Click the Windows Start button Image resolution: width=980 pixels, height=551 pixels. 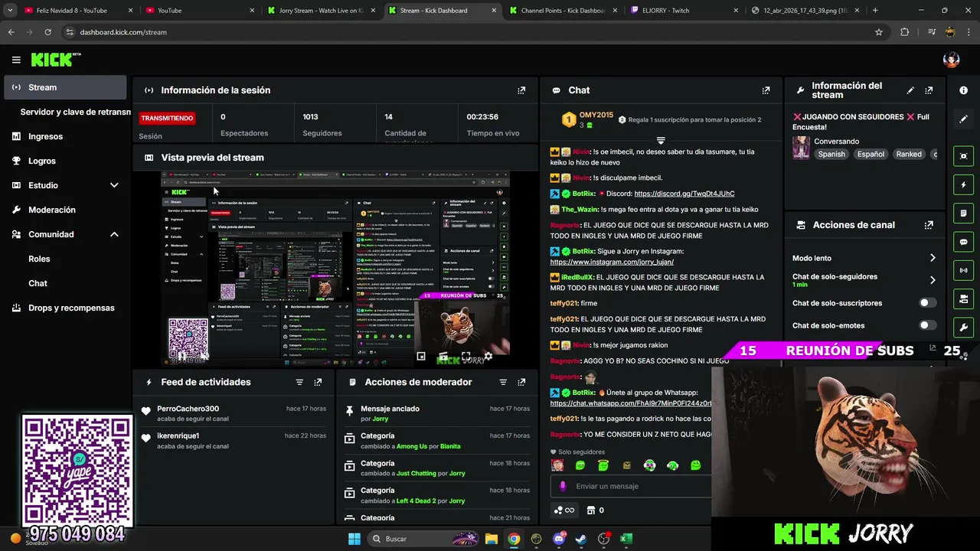(354, 539)
